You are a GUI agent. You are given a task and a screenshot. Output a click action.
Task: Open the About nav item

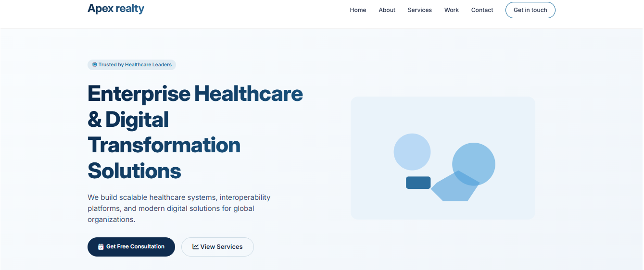point(387,10)
